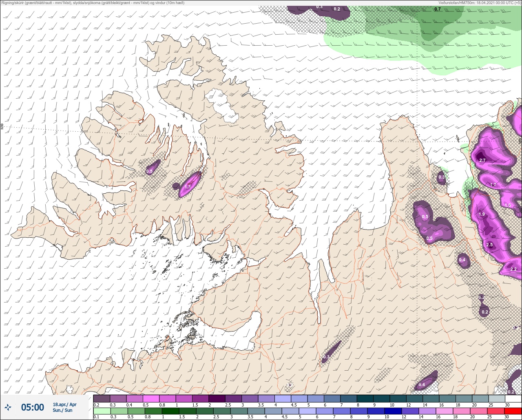The width and height of the screenshot is (522, 420).
Task: Pick the darkest purple swatch labeled 2 in upper legend
Action: click(217, 398)
